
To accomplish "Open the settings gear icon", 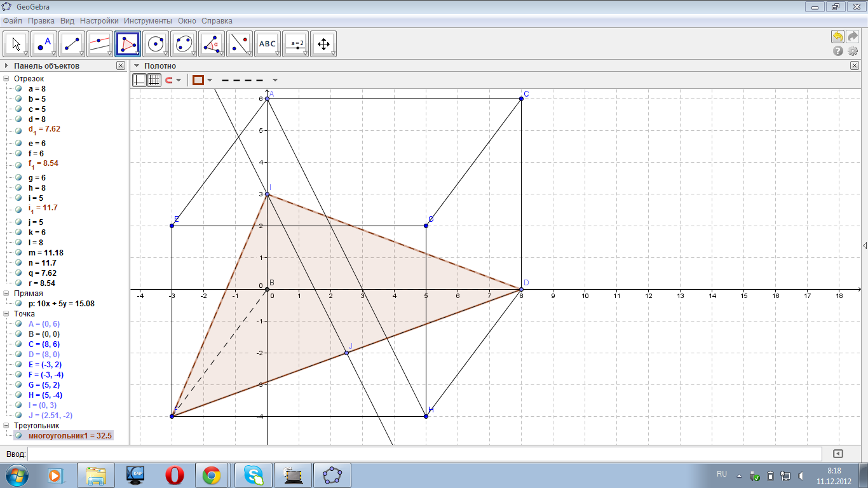I will (853, 51).
